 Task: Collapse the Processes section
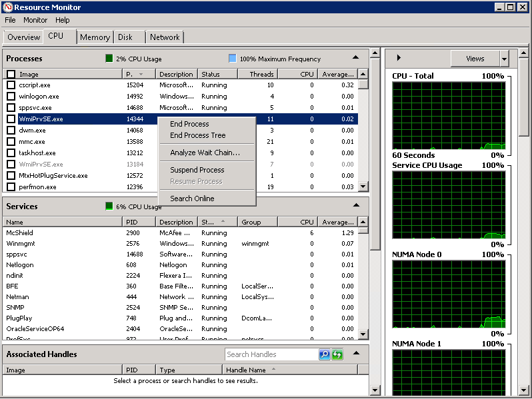[356, 58]
